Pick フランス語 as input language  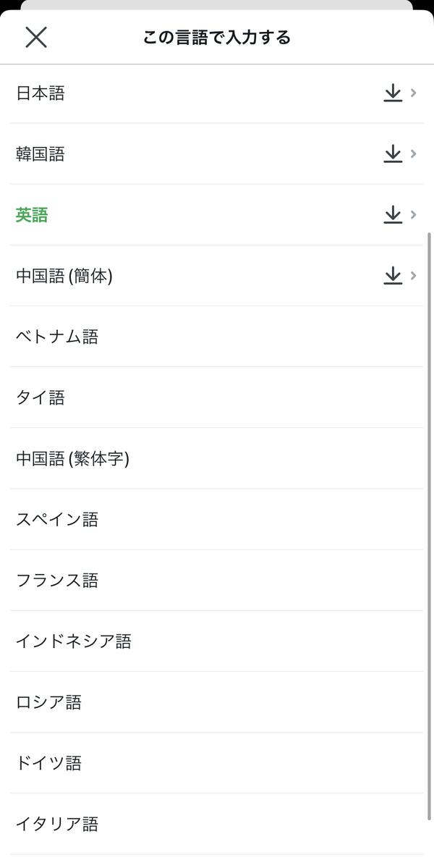pyautogui.click(x=217, y=580)
